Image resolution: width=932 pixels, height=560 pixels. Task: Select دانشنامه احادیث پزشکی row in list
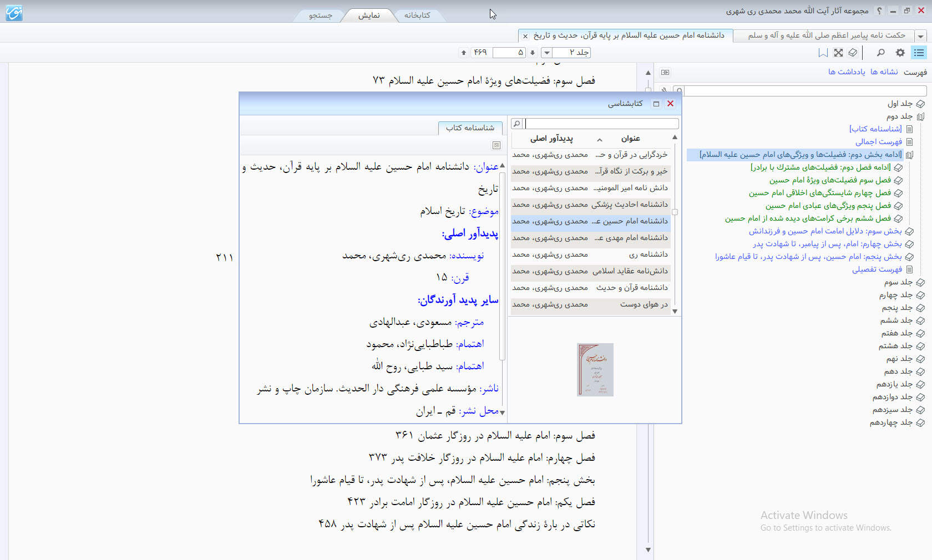(x=590, y=205)
